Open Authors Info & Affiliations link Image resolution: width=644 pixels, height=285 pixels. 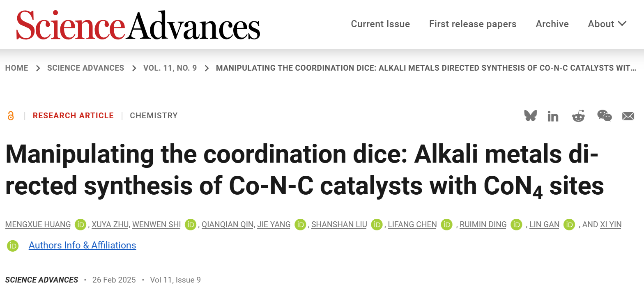point(82,245)
